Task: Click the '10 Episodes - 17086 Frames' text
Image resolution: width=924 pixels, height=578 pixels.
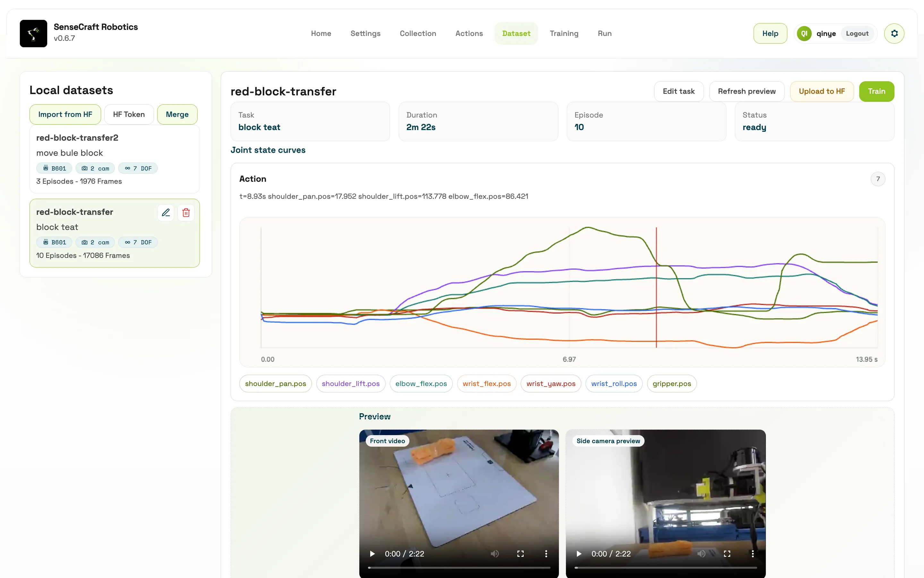Action: click(83, 255)
